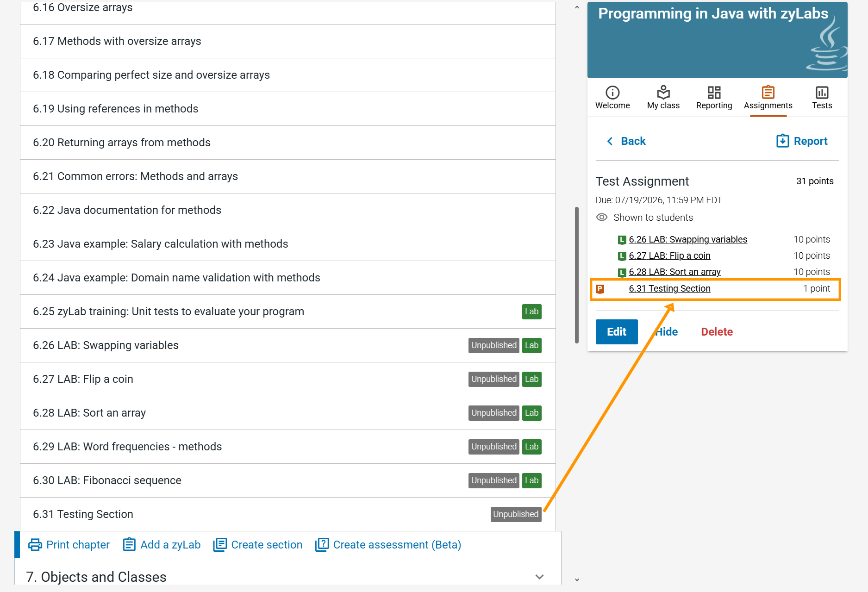Open the Tests chart icon
Image resolution: width=868 pixels, height=592 pixels.
click(x=822, y=93)
